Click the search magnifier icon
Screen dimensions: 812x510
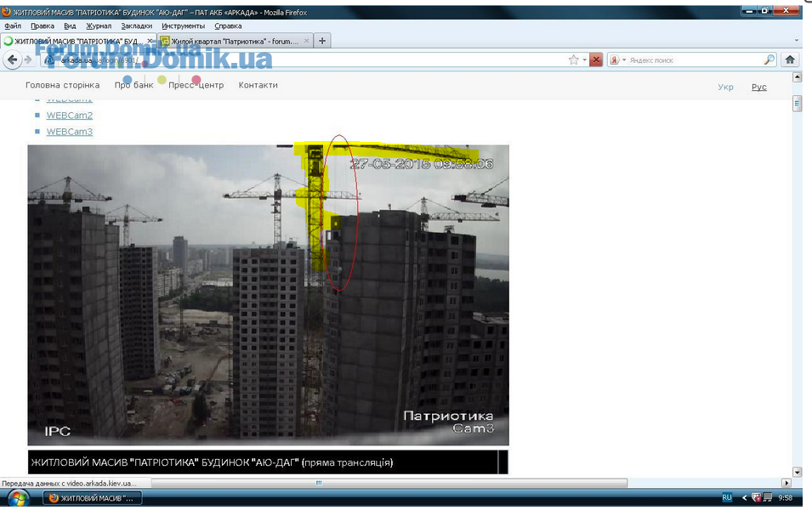click(769, 60)
